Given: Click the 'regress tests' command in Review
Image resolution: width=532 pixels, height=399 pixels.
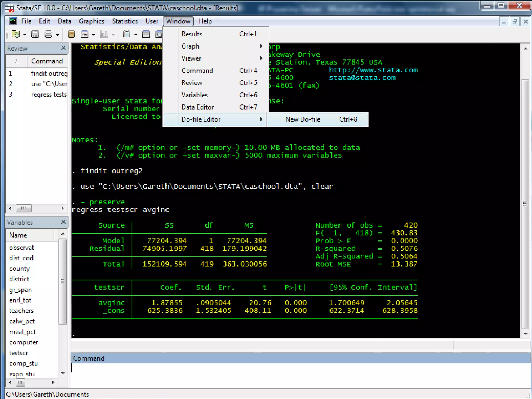Looking at the screenshot, I should [x=49, y=95].
